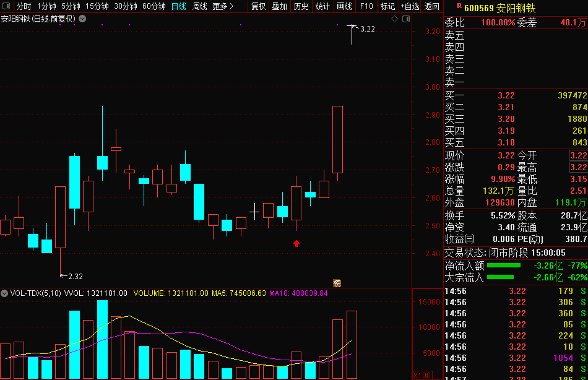Screen dimensions: 588x380
Task: Expand the VOL-TDX indicator dropdown
Action: [x=5, y=293]
